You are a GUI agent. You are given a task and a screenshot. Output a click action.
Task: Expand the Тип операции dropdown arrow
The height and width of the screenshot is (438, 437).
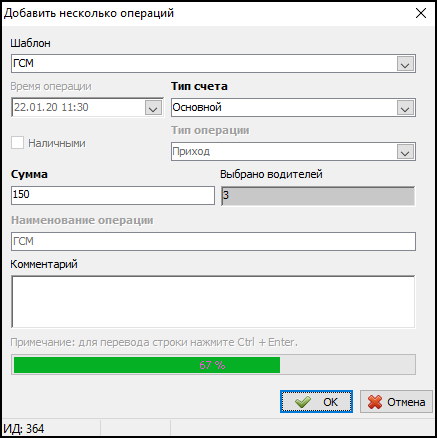pyautogui.click(x=405, y=152)
